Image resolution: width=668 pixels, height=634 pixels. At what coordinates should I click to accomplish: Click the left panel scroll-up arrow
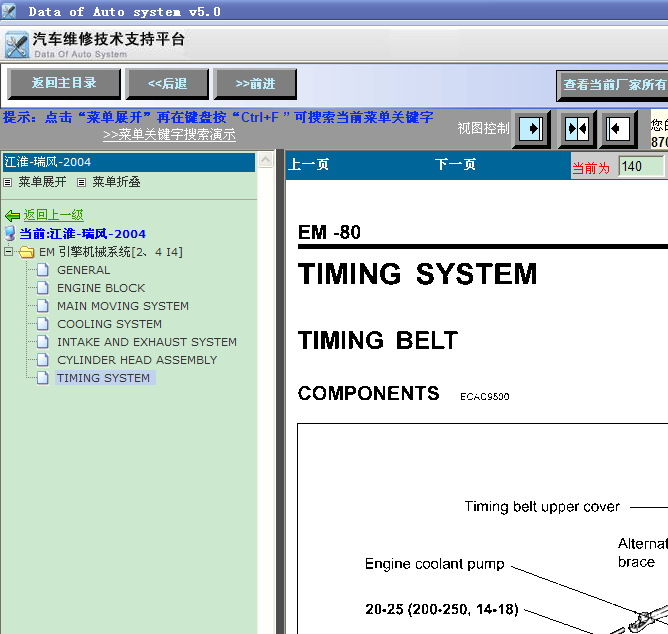tap(265, 160)
